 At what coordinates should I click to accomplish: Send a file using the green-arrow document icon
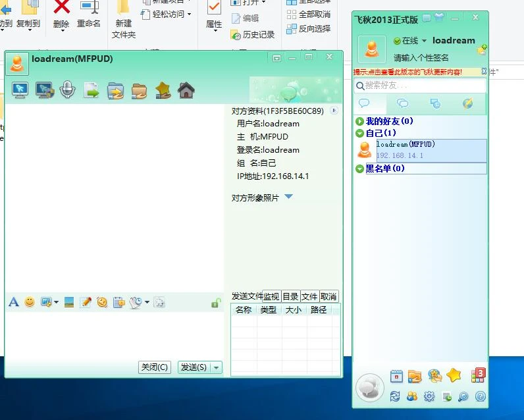[x=92, y=90]
